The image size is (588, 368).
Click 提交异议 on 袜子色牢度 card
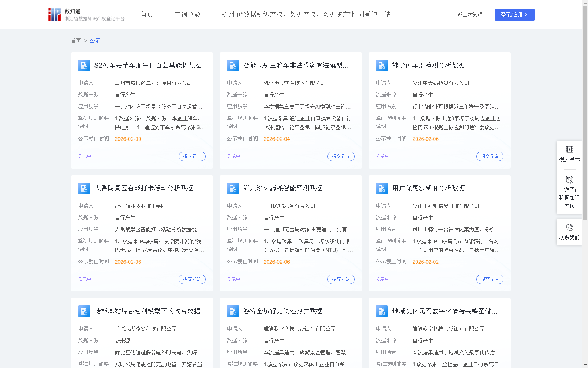490,156
